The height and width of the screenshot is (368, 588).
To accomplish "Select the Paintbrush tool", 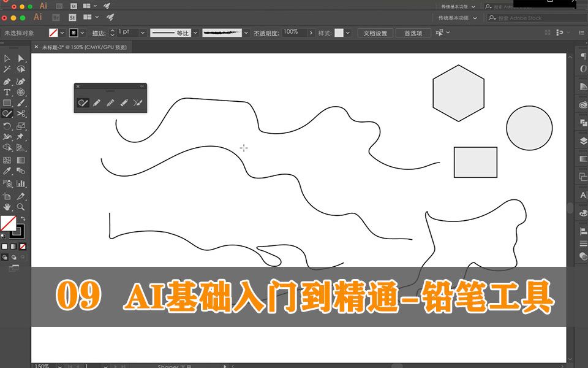I will click(x=20, y=103).
